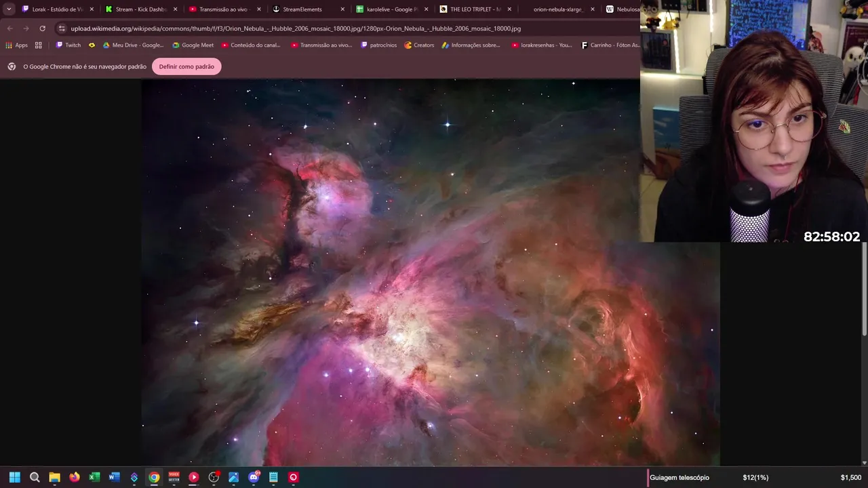The image size is (868, 488).
Task: Open the patrocínios bookmark
Action: (379, 45)
